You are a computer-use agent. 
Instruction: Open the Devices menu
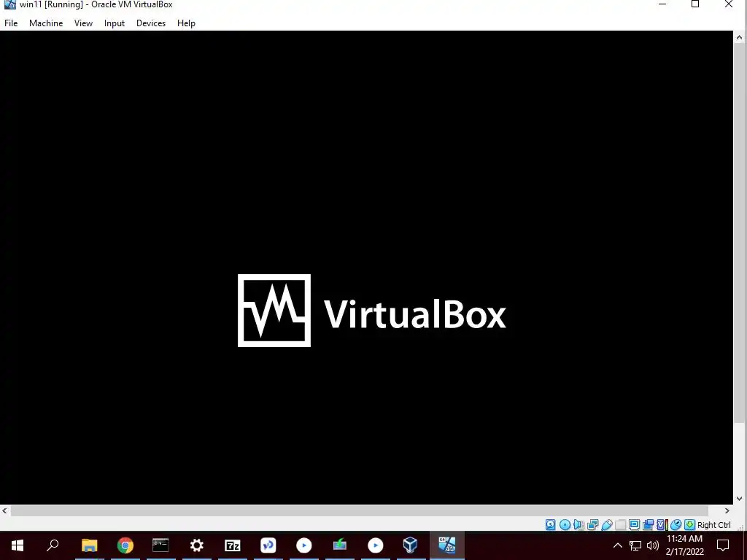tap(151, 23)
